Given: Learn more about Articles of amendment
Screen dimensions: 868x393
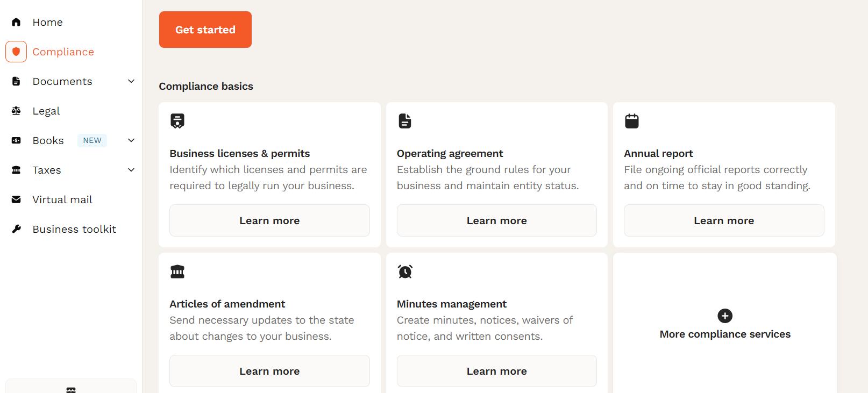Looking at the screenshot, I should [x=269, y=371].
